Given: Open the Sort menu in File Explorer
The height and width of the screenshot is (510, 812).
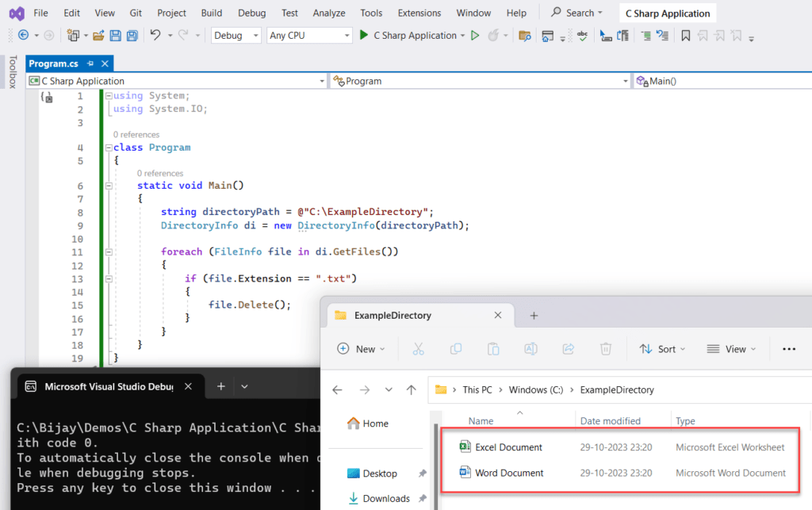Looking at the screenshot, I should point(662,349).
